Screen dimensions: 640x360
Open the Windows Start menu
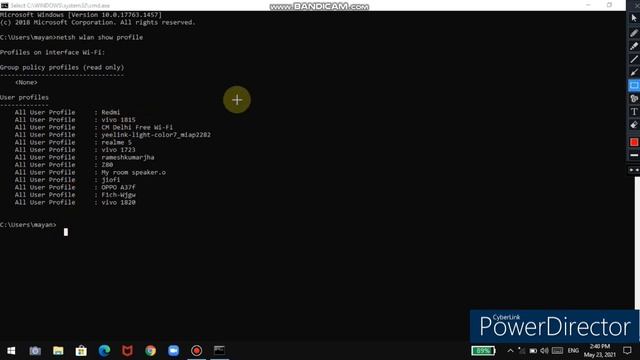point(11,351)
